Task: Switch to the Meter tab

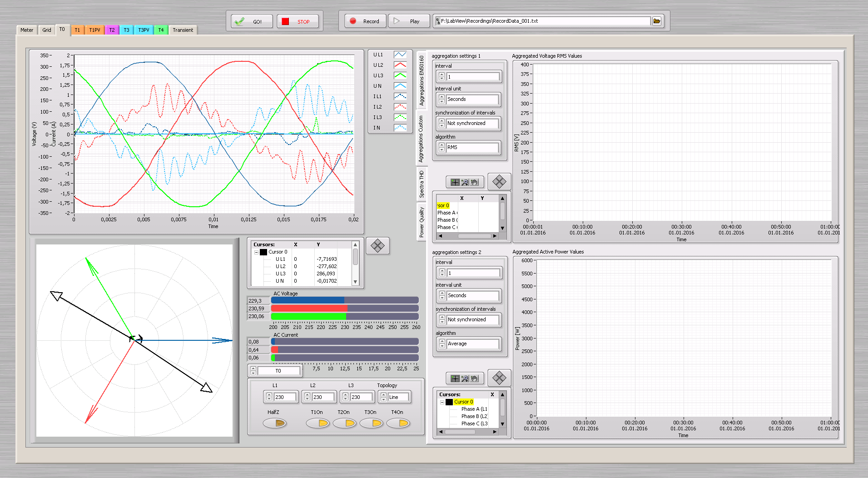Action: click(x=27, y=30)
